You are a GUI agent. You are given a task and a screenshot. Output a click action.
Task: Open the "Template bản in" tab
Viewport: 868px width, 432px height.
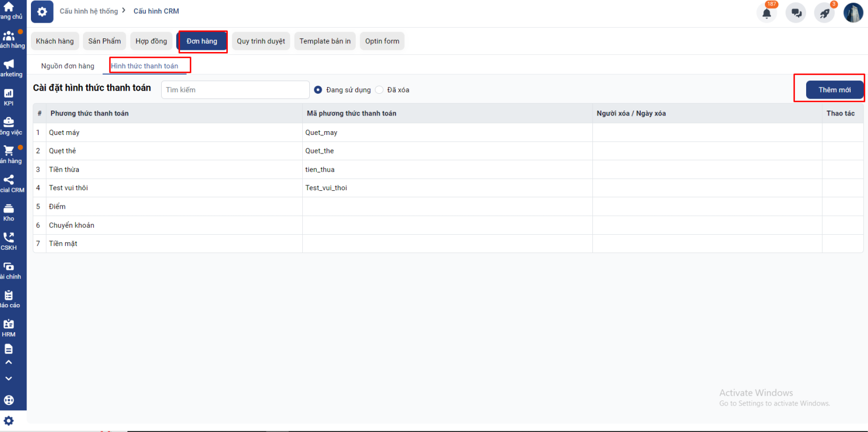pos(324,41)
